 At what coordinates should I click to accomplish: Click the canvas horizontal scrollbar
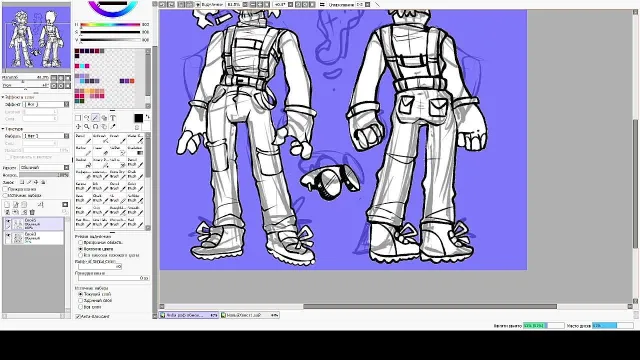point(430,306)
